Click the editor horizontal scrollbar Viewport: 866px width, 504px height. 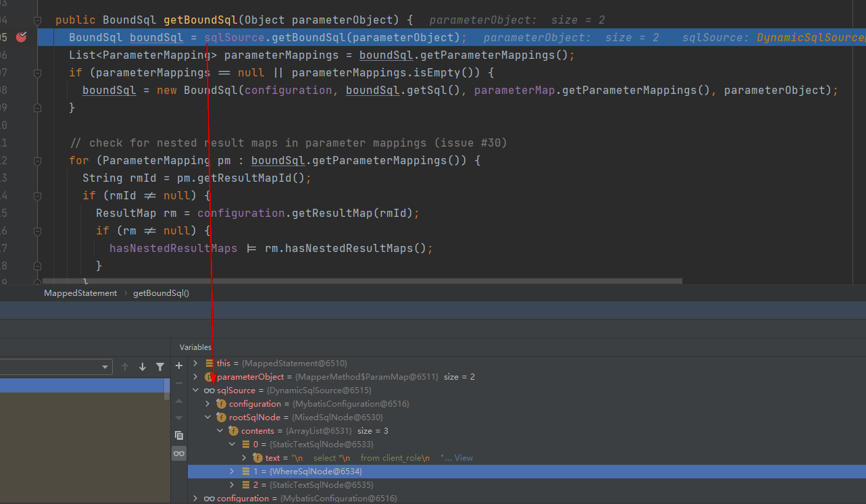pos(362,280)
